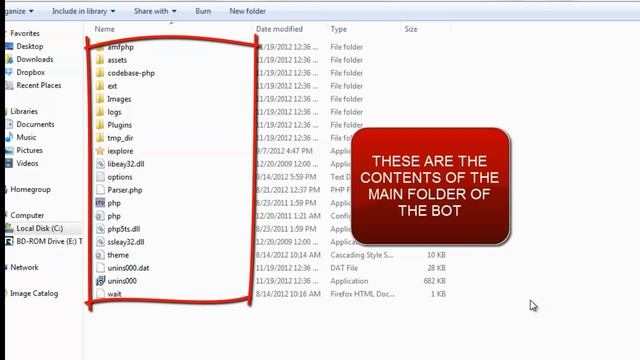Image resolution: width=640 pixels, height=360 pixels.
Task: Click the Burn toolbar button
Action: 203,11
